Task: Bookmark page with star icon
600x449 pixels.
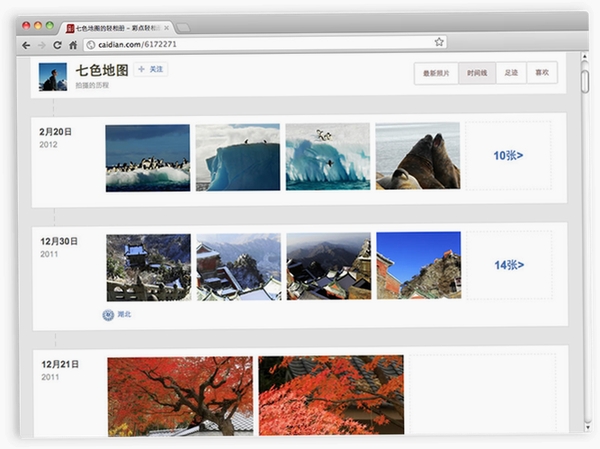Action: 439,42
